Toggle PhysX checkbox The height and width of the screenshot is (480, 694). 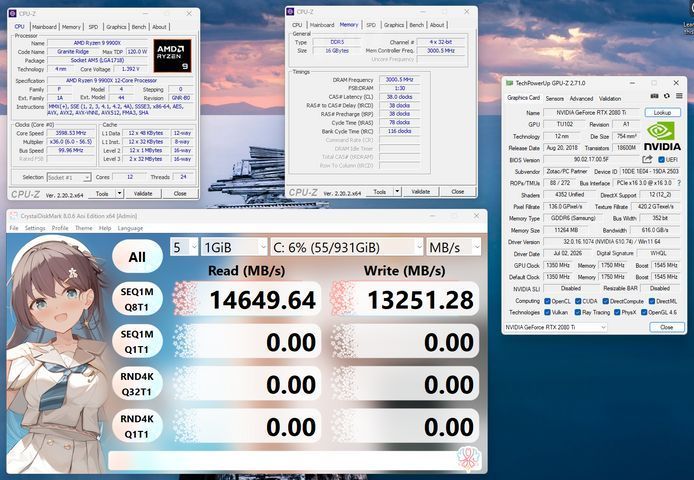(x=617, y=312)
